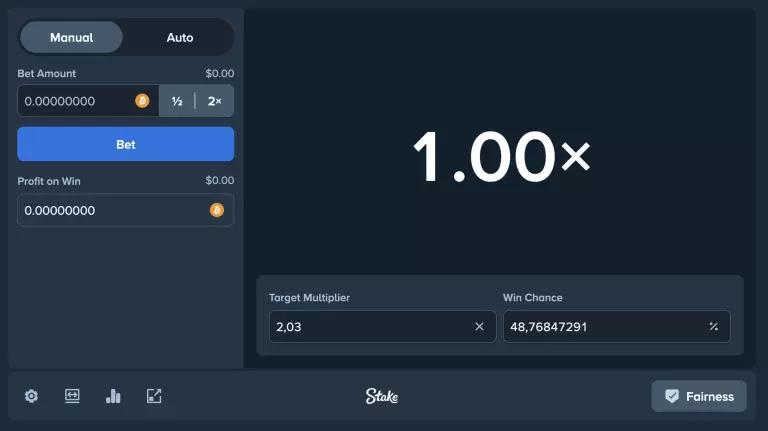Click the Profit on Win field
The width and height of the screenshot is (768, 431).
(x=125, y=210)
